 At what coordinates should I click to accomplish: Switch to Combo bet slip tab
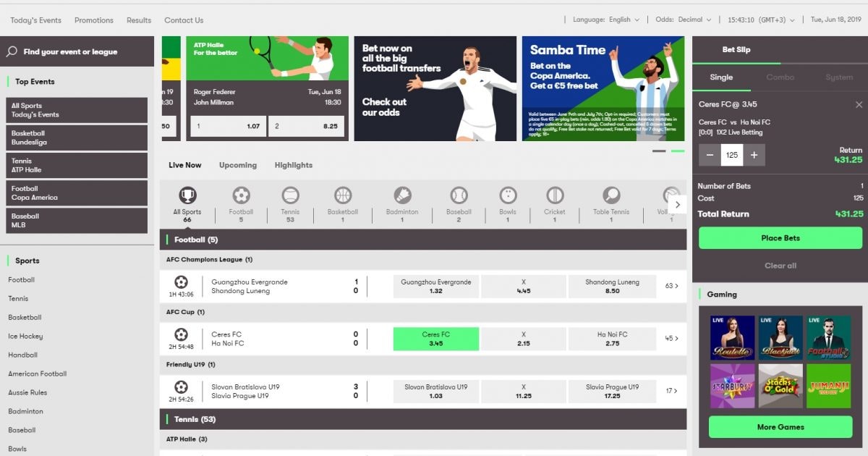[x=780, y=77]
